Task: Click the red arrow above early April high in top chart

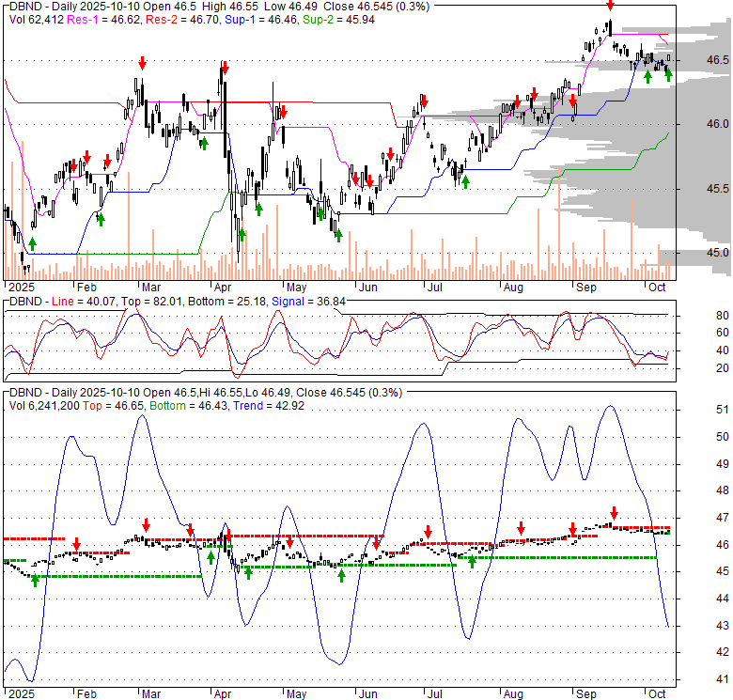Action: coord(224,68)
